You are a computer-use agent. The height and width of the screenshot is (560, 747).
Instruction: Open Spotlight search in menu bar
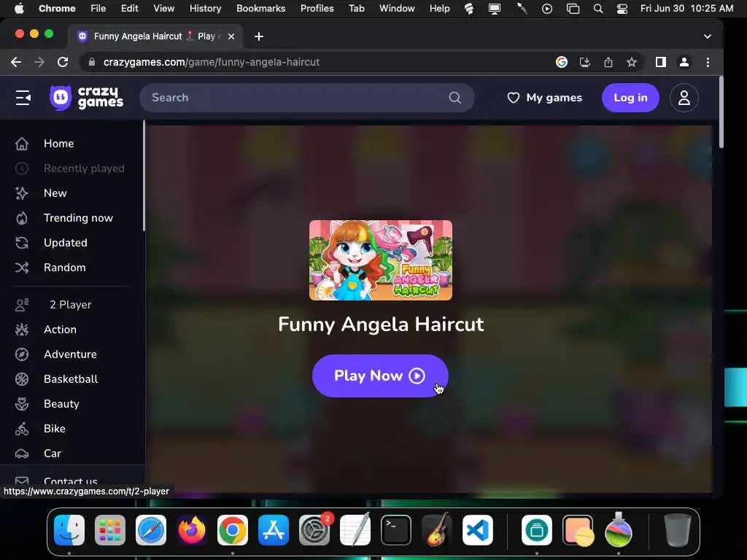(x=598, y=8)
